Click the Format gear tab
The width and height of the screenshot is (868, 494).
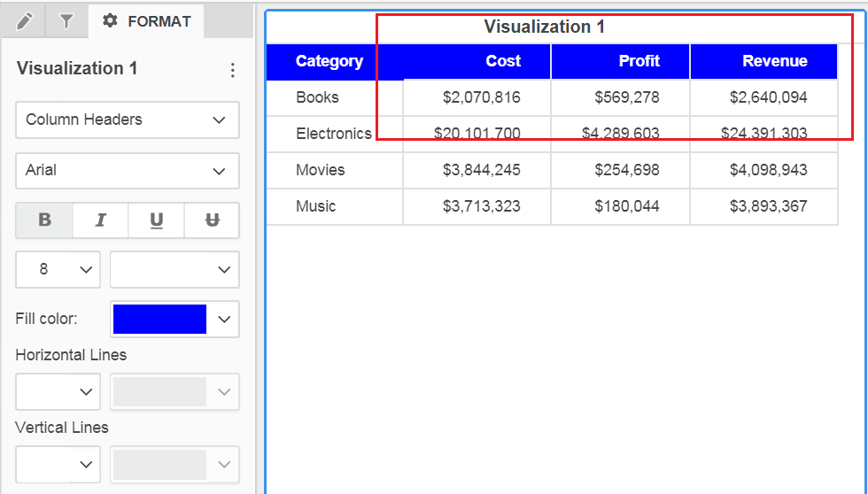point(146,21)
